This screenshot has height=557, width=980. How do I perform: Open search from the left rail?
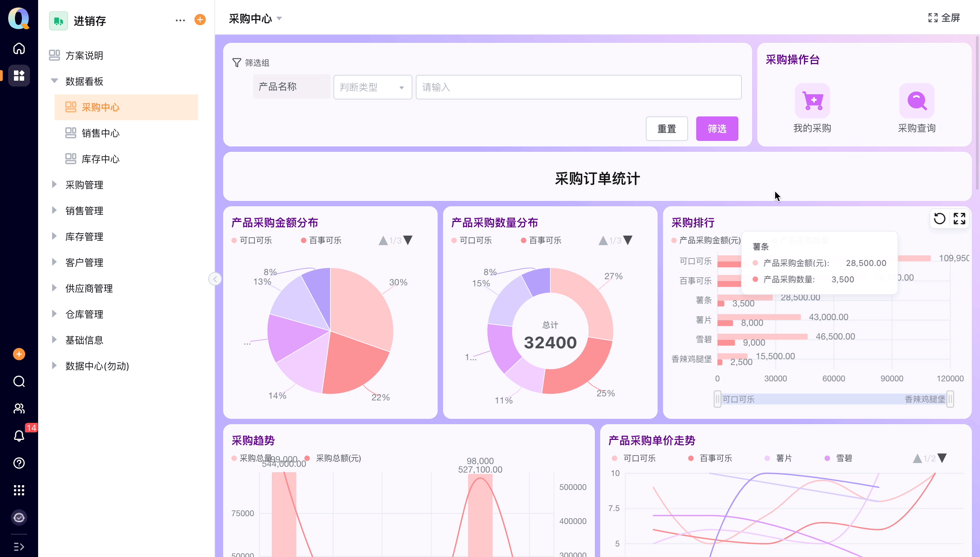point(19,381)
